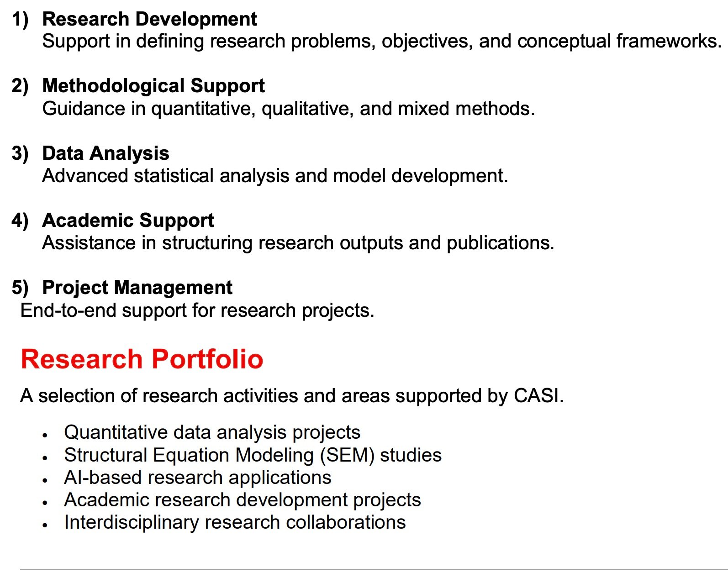728x578 pixels.
Task: Click the structuring research outputs sentence
Action: [x=298, y=243]
